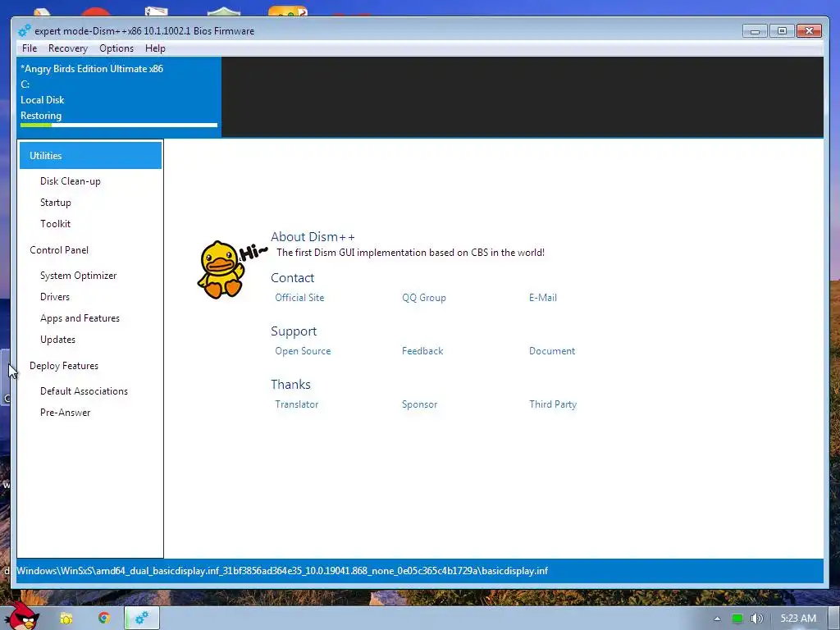Select the Angry Birds Edition Ultimate x86 image tile
The width and height of the screenshot is (840, 630).
(x=119, y=97)
